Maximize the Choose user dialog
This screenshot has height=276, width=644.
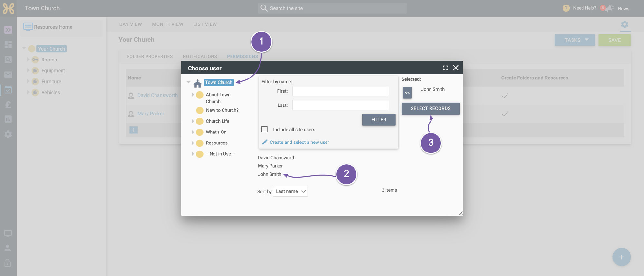(446, 68)
